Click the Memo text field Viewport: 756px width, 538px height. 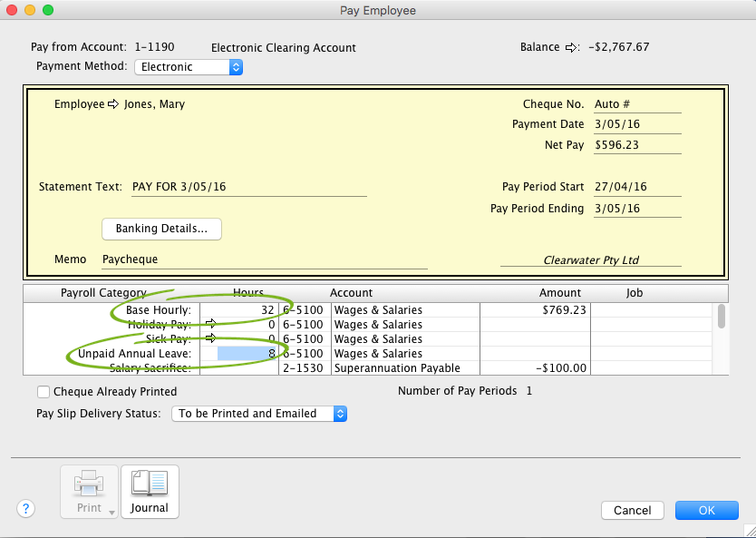click(x=263, y=259)
